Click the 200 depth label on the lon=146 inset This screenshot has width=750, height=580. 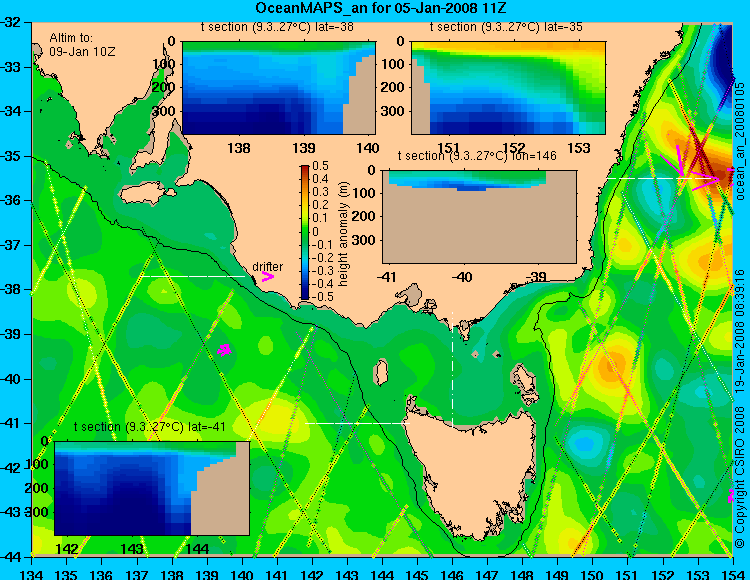pos(364,216)
